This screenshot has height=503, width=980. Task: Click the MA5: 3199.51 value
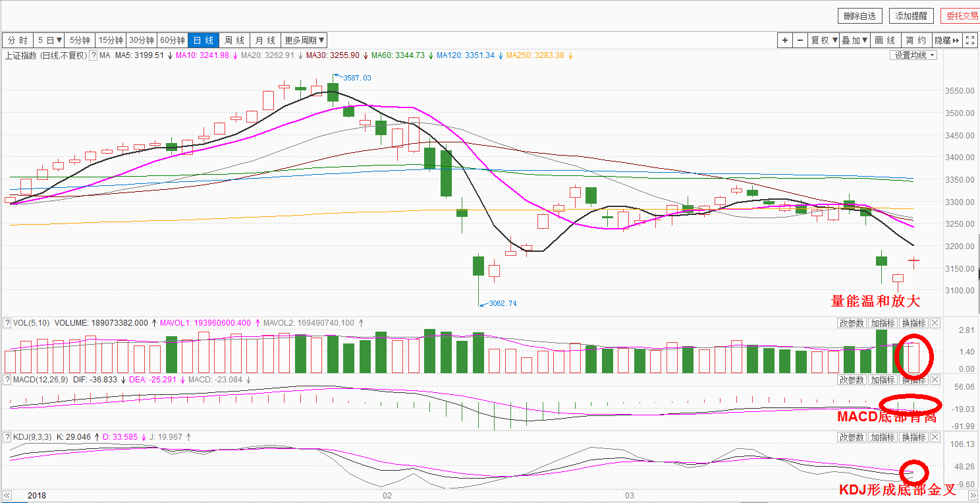(139, 55)
